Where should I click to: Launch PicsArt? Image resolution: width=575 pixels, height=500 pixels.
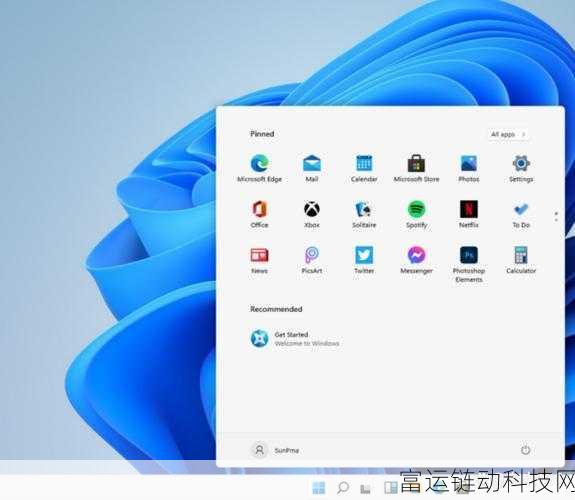click(x=312, y=260)
